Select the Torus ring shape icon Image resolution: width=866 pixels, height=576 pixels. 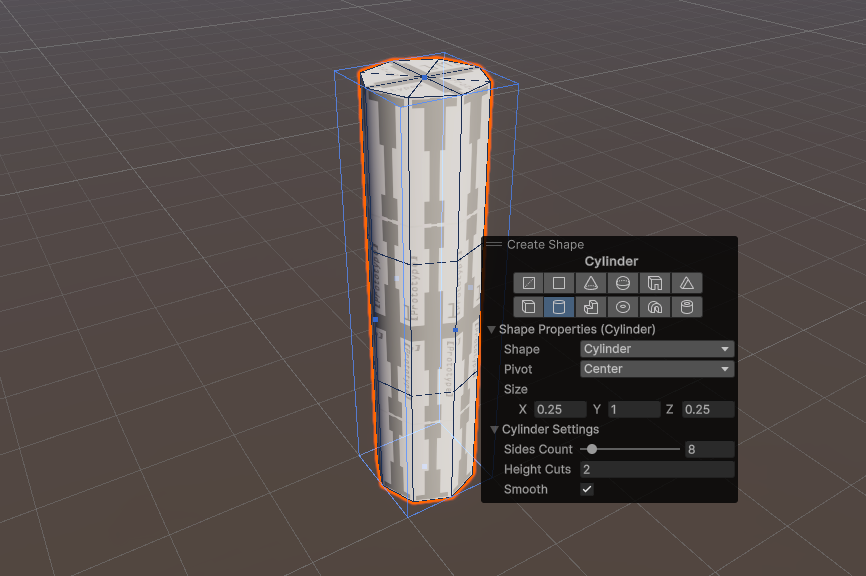point(623,307)
